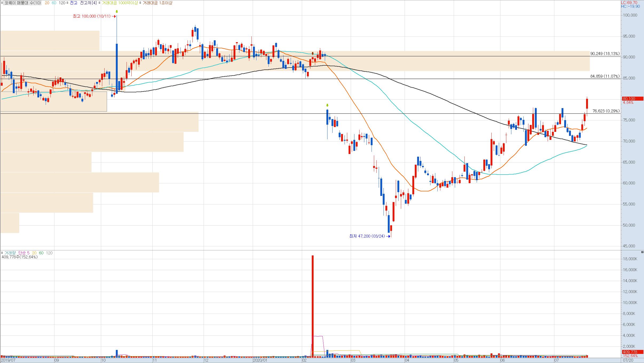644x363 pixels.
Task: Click the 전고저[4] indicator label
Action: point(88,3)
